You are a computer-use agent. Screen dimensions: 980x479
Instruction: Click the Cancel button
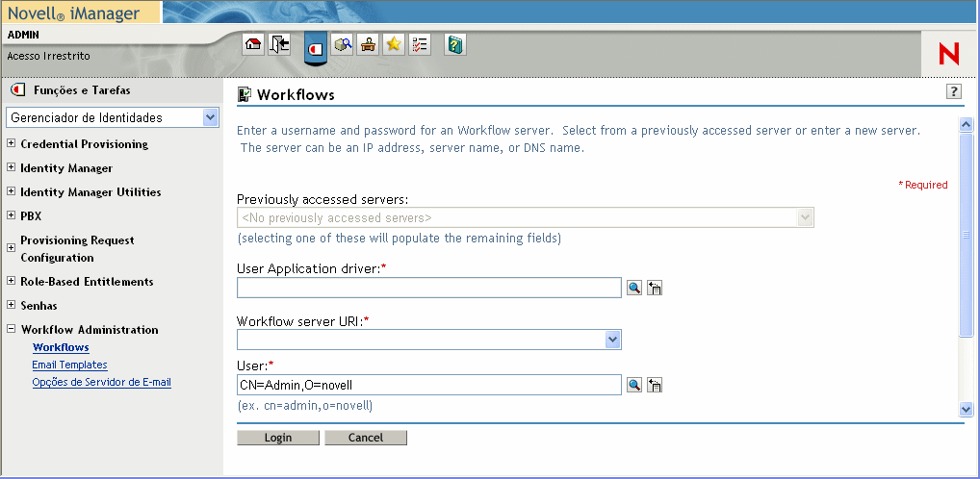[366, 437]
